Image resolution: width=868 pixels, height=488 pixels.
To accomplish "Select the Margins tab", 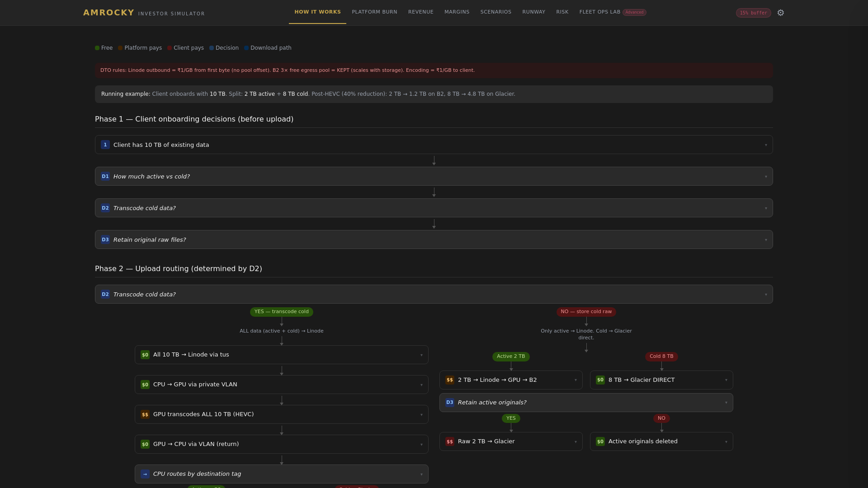I will point(457,12).
